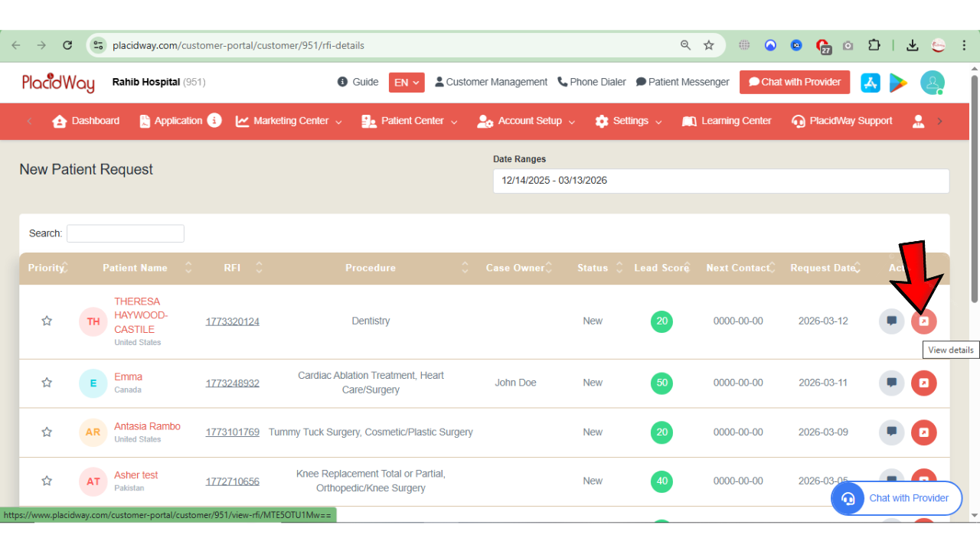Click the user profile avatar icon

tap(932, 83)
